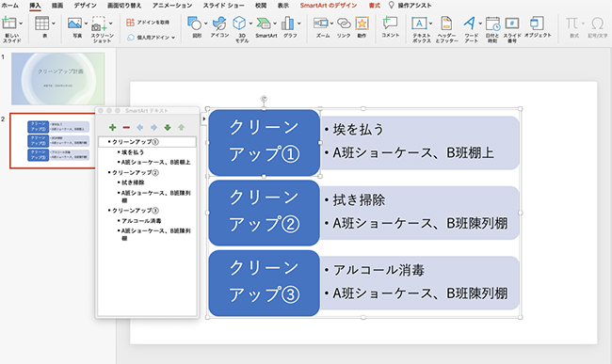Click the Screenshot icon
Screen dimensions: 612x364
(x=99, y=24)
